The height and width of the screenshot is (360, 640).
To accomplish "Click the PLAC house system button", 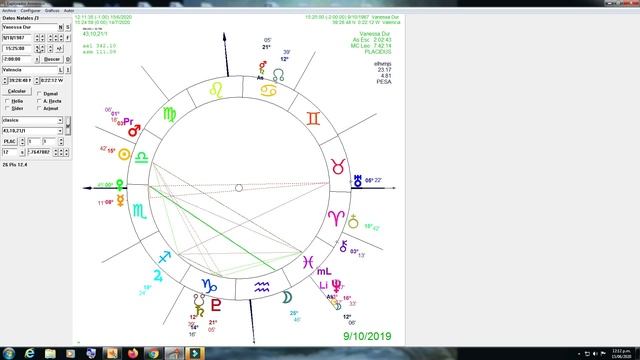I will pos(10,141).
